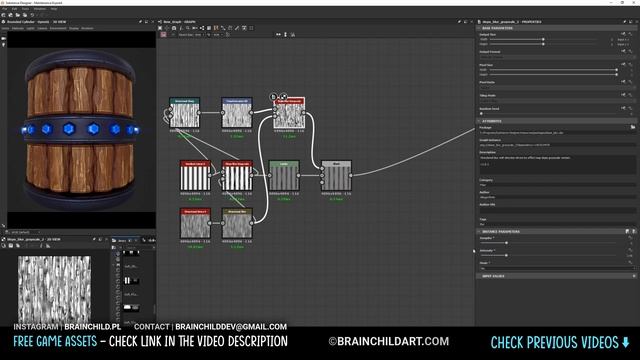Open the Materials menu in 3D view
The image size is (640, 360).
point(18,29)
